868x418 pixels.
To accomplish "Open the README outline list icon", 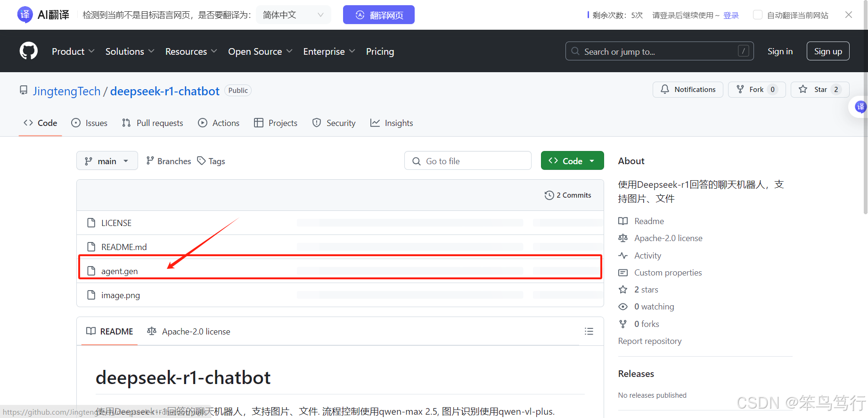I will coord(589,331).
